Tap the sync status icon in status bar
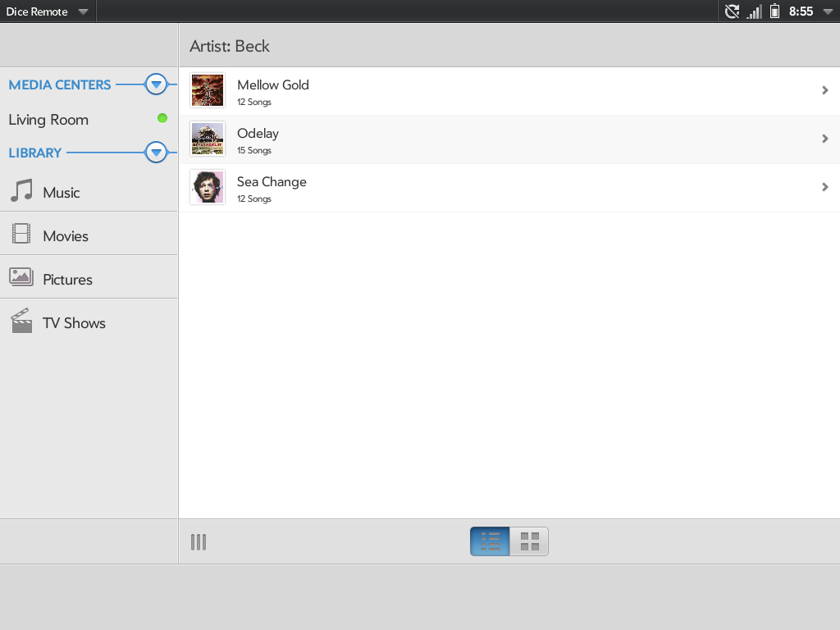Screen dimensions: 840x630 tap(732, 11)
